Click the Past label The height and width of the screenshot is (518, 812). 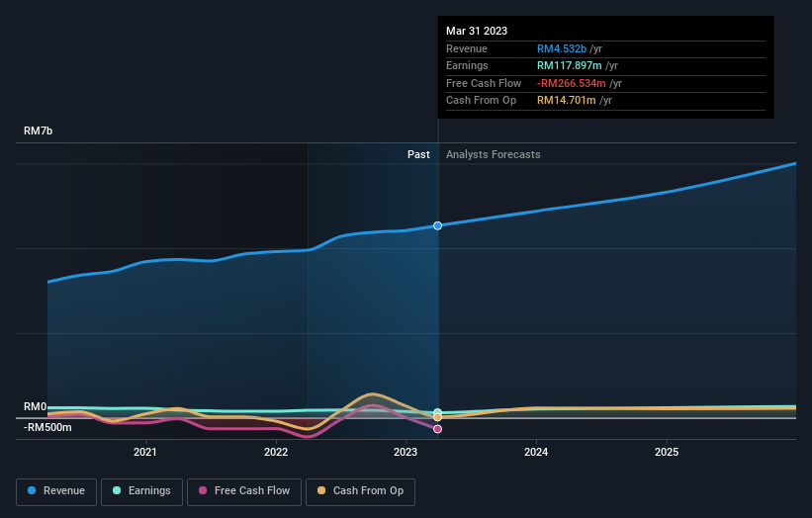[418, 155]
